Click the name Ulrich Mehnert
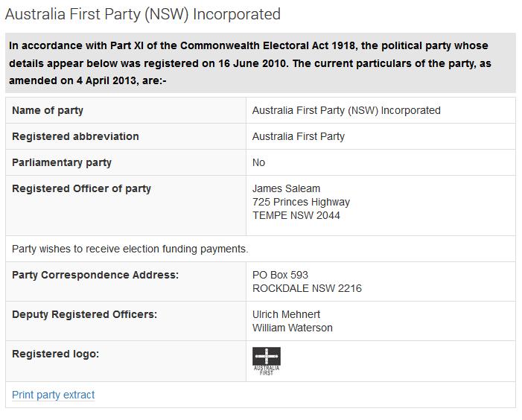 [x=287, y=314]
